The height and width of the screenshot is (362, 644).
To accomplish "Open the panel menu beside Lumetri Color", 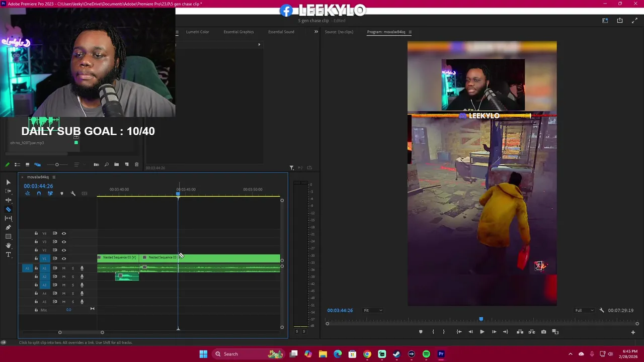I will (x=177, y=32).
